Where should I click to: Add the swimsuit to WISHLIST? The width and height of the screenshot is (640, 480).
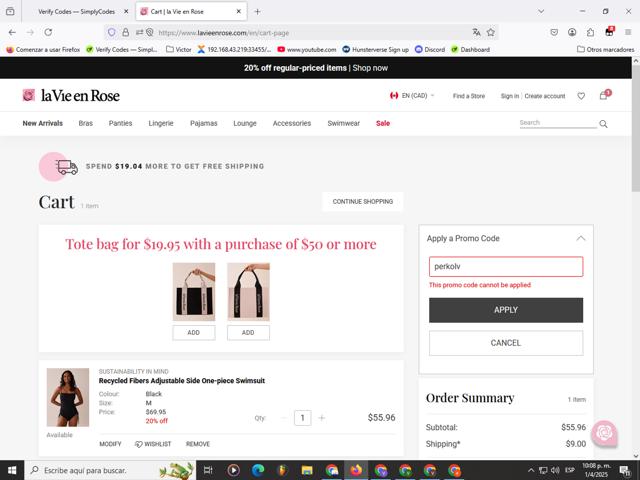coord(153,444)
